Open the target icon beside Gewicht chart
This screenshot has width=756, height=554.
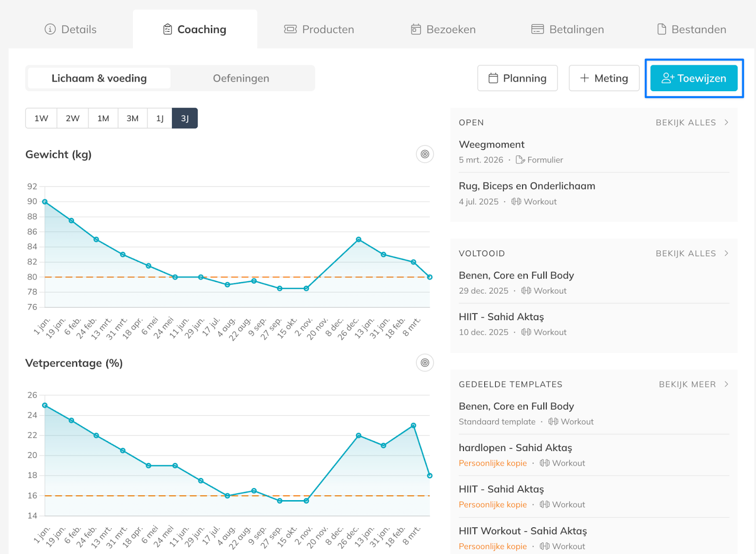[x=425, y=154]
